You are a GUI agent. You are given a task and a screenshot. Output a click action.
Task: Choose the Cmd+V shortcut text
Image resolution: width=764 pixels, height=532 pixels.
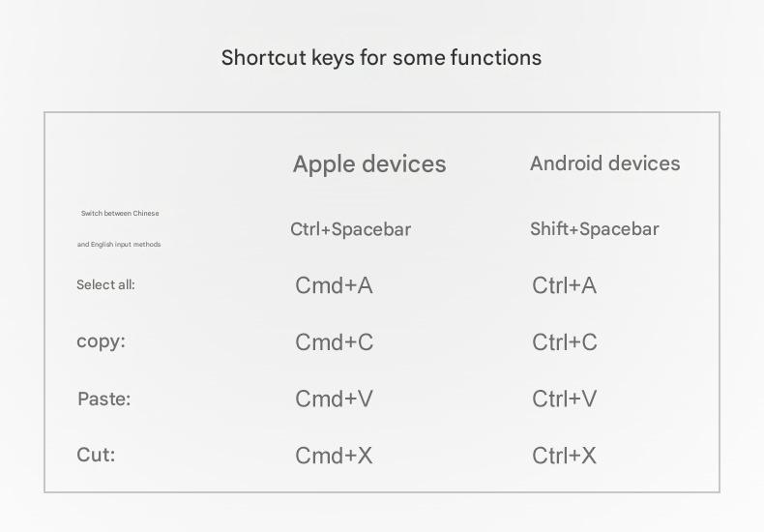[334, 399]
